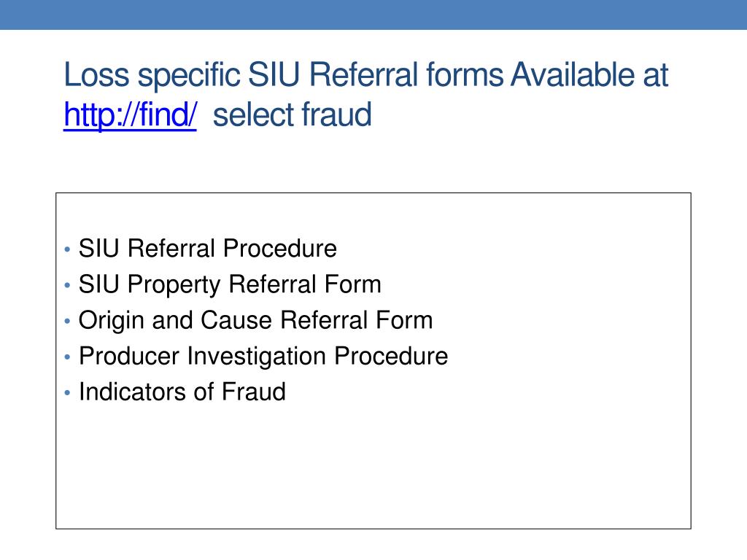
Task: Click the blue header bar at the top
Action: (x=373, y=15)
